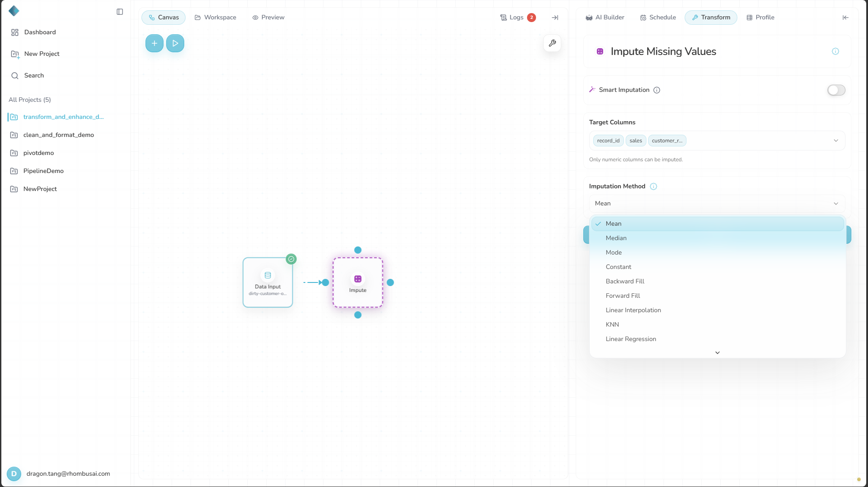Open the Profile tab
This screenshot has height=487, width=868.
pos(760,18)
